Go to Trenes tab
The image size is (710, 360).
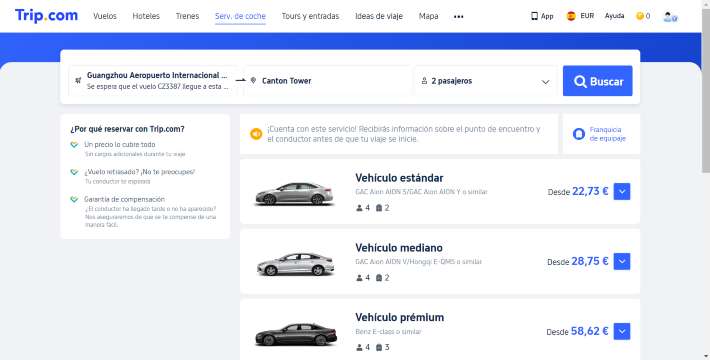point(187,16)
